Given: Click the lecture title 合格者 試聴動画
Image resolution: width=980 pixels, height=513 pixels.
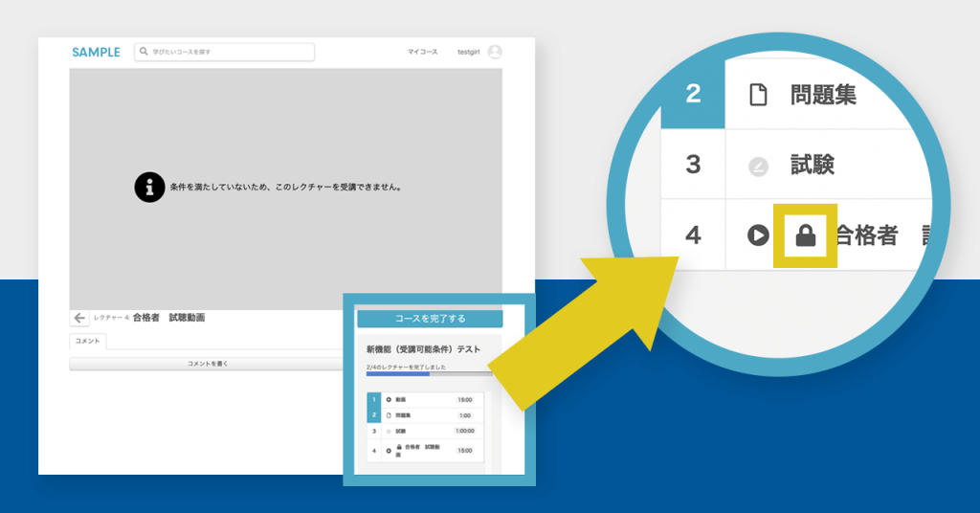Looking at the screenshot, I should [168, 318].
